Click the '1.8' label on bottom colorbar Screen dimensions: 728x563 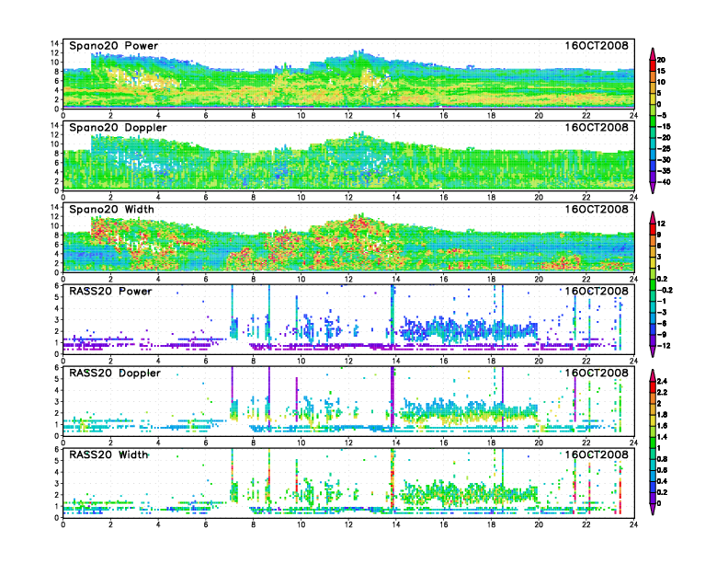[662, 414]
